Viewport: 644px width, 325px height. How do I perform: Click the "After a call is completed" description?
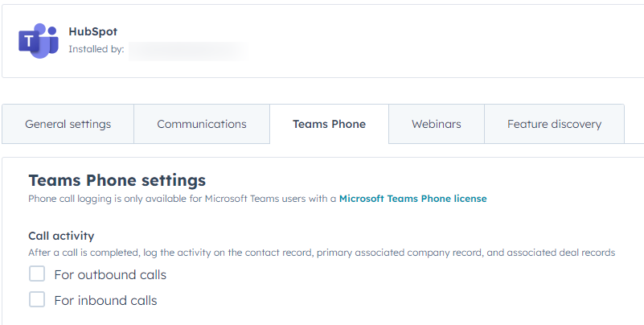point(322,253)
